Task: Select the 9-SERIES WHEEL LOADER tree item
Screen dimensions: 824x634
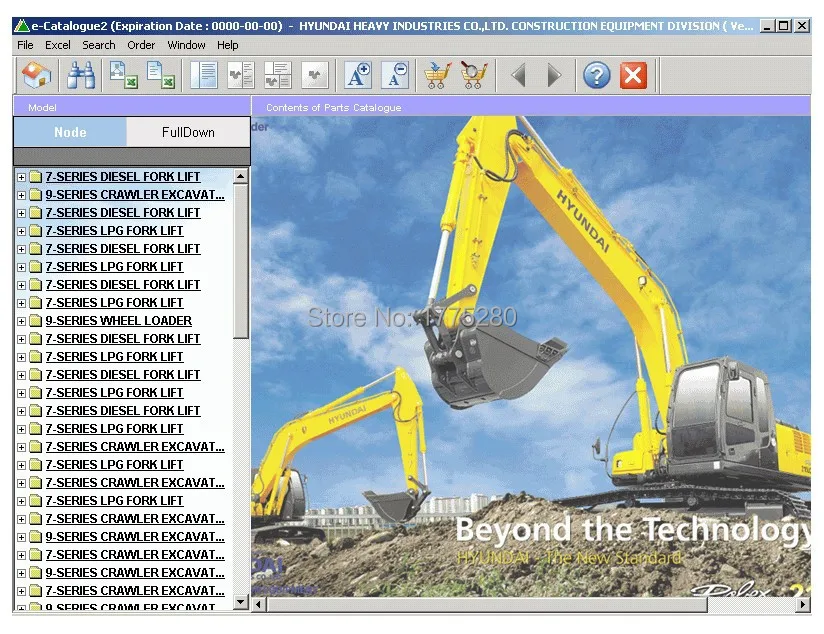Action: (118, 321)
